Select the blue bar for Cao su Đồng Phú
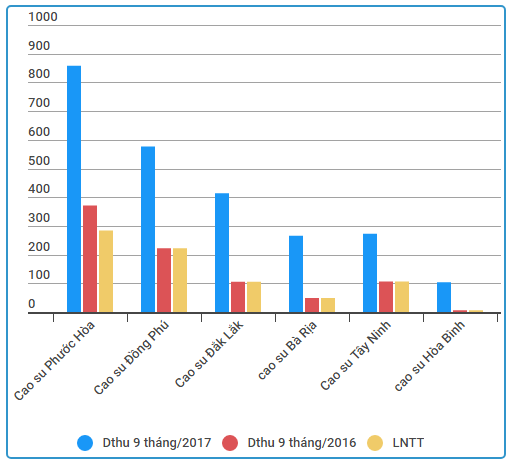 pos(148,229)
